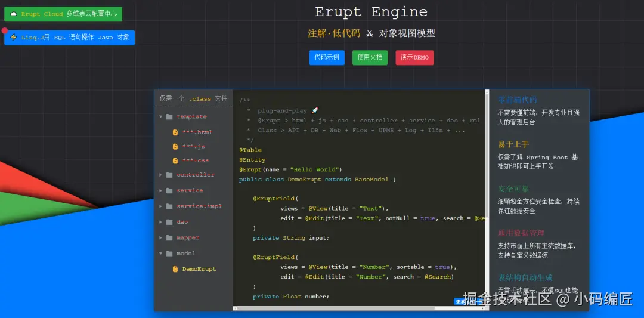Screen dimensions: 644x318
Task: Select the DemoErupt file label
Action: [x=199, y=269]
